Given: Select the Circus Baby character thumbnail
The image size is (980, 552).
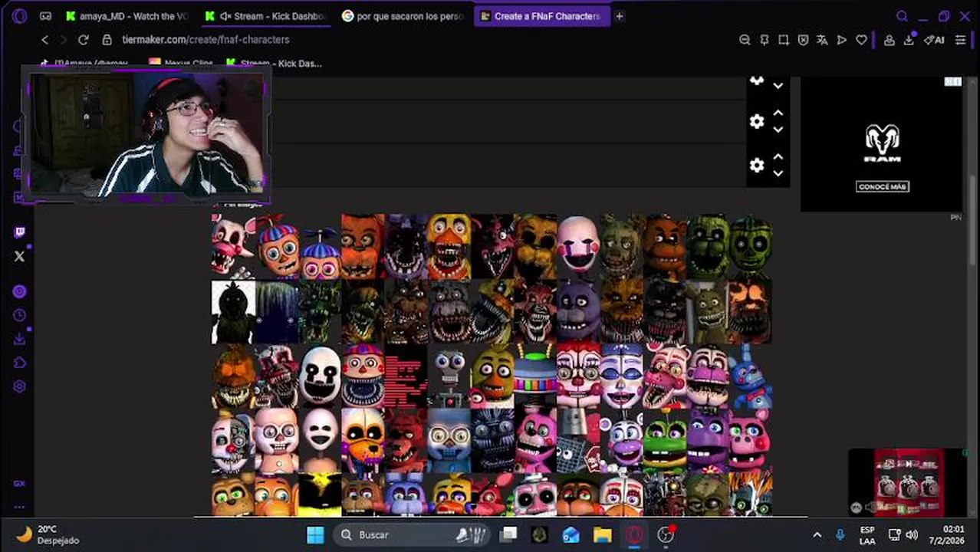Looking at the screenshot, I should tap(578, 376).
